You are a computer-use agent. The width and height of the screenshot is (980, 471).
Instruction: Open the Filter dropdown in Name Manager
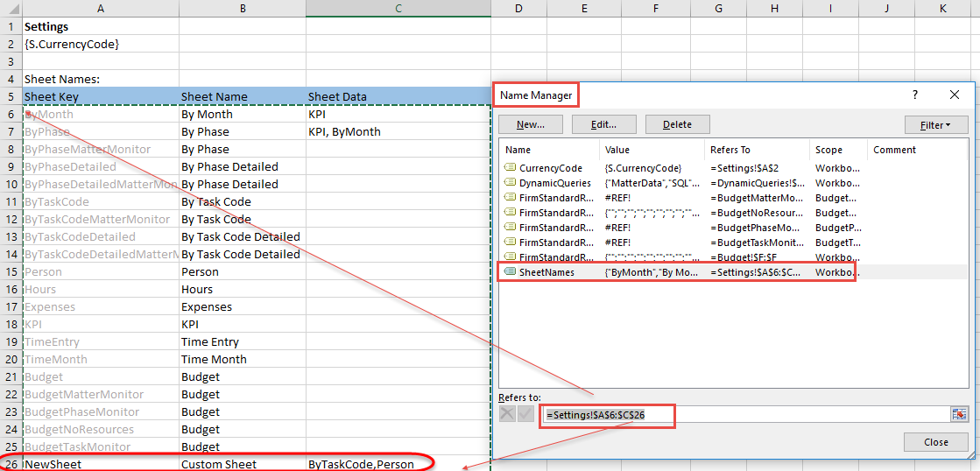tap(936, 124)
